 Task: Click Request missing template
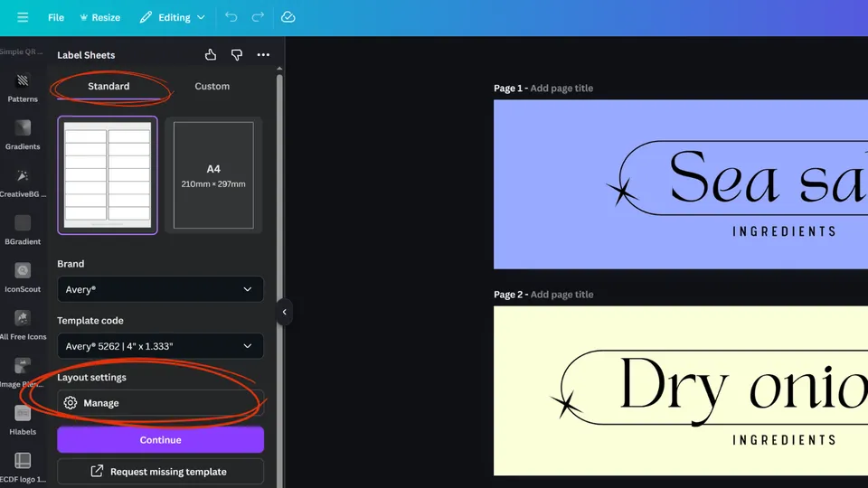161,472
